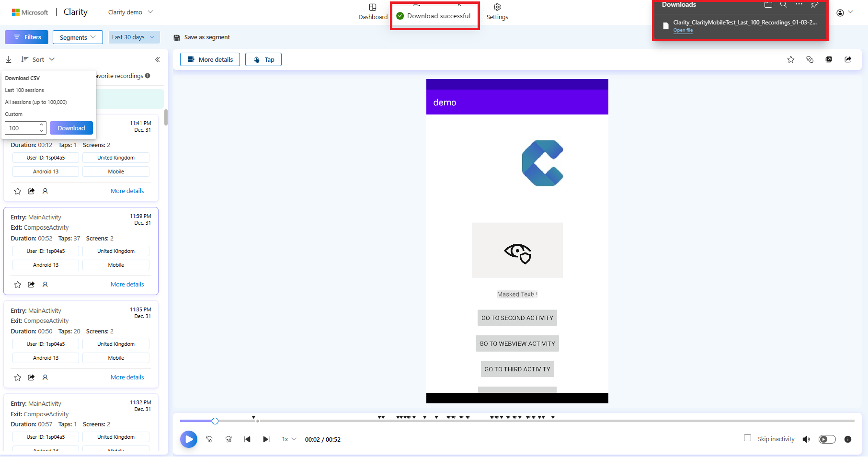Open More details above the player
The image size is (868, 457).
[210, 59]
